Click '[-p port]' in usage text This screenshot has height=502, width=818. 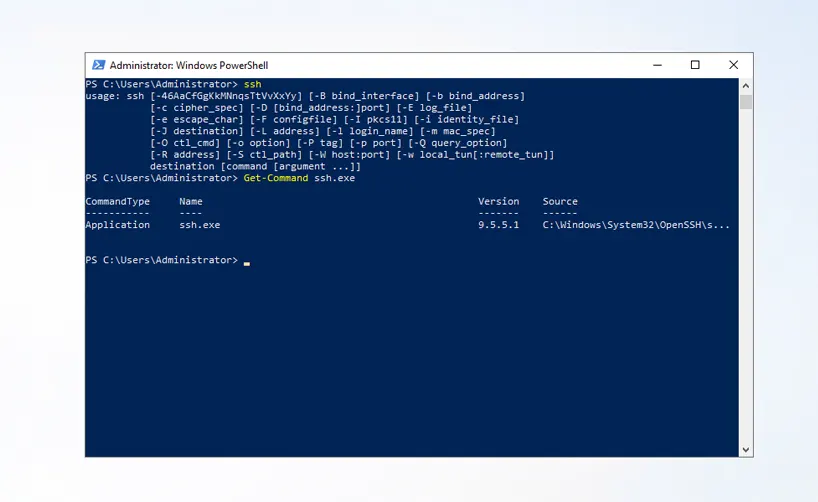(376, 143)
